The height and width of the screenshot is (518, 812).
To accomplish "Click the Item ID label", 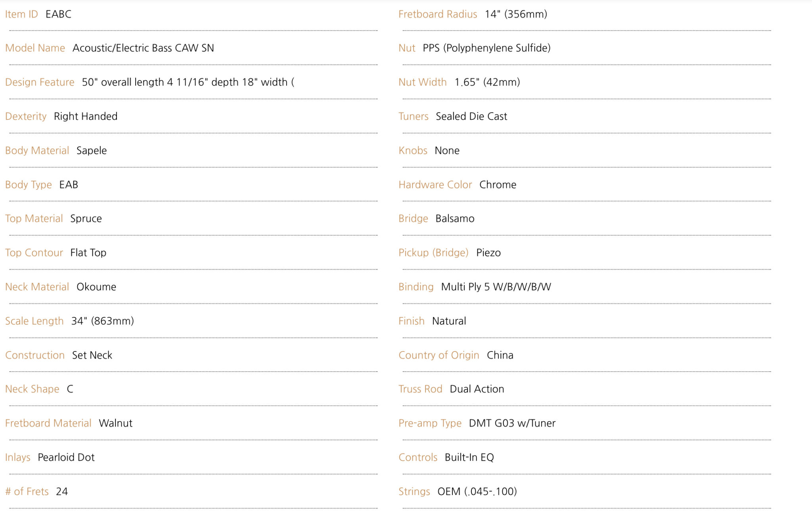I will point(21,14).
